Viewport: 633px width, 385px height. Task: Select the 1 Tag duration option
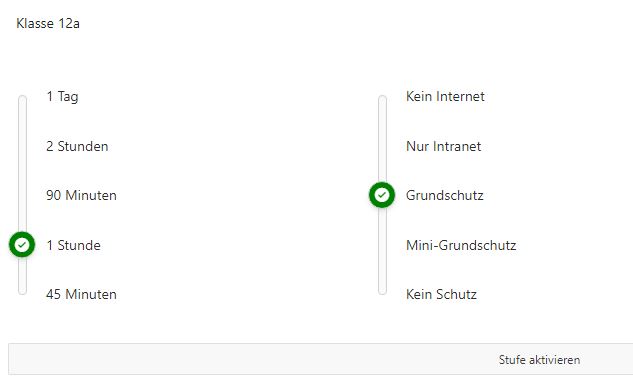click(62, 96)
